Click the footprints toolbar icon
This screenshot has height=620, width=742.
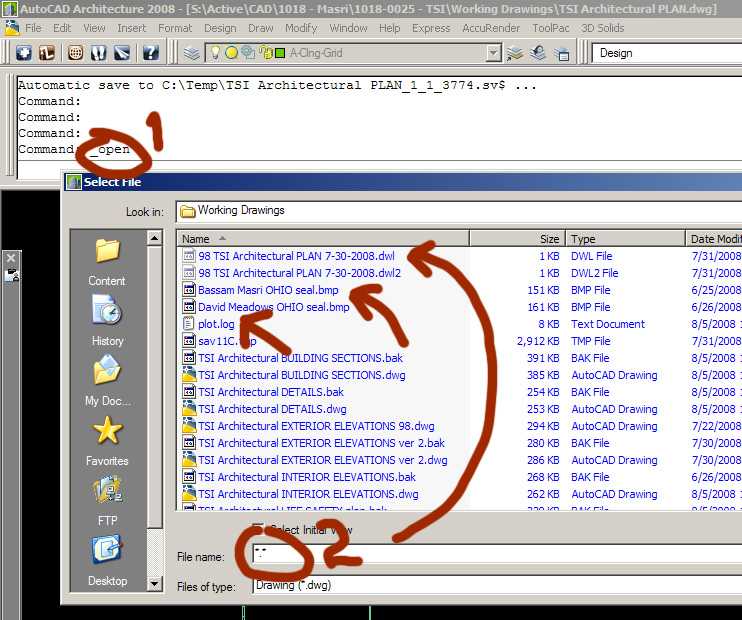pos(98,53)
